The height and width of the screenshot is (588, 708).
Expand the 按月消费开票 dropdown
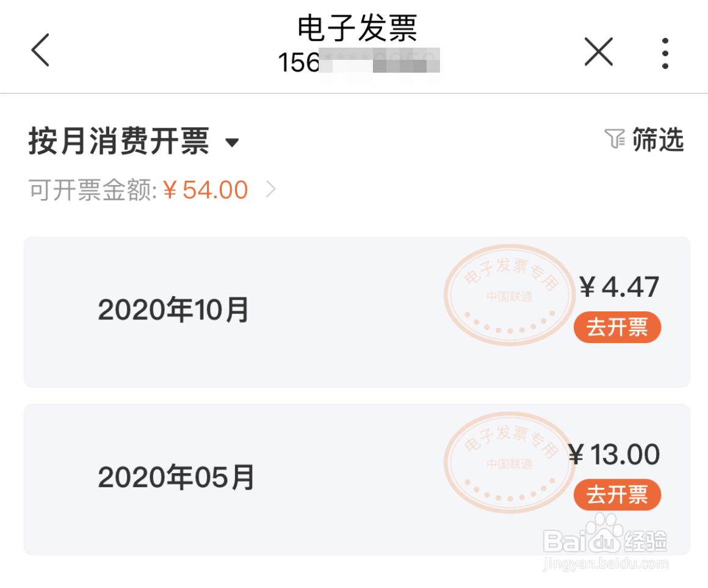pyautogui.click(x=120, y=140)
